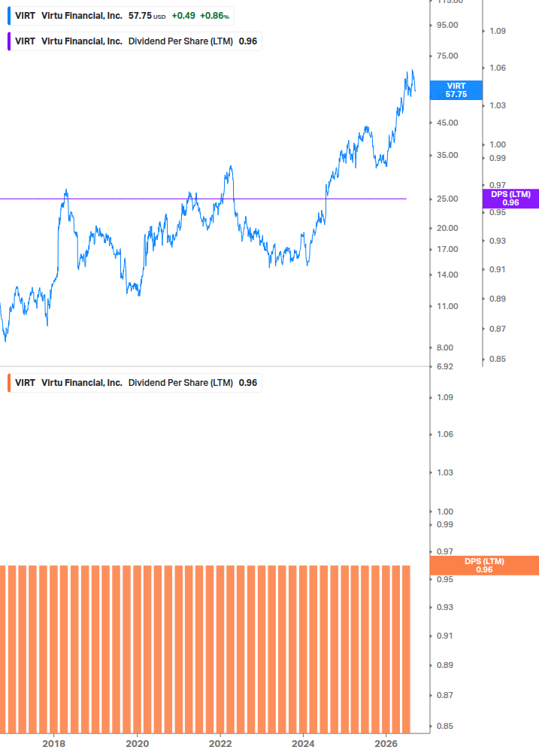The height and width of the screenshot is (756, 539).
Task: Click the purple DPS (LTM) 0.96 axis tag
Action: point(510,199)
